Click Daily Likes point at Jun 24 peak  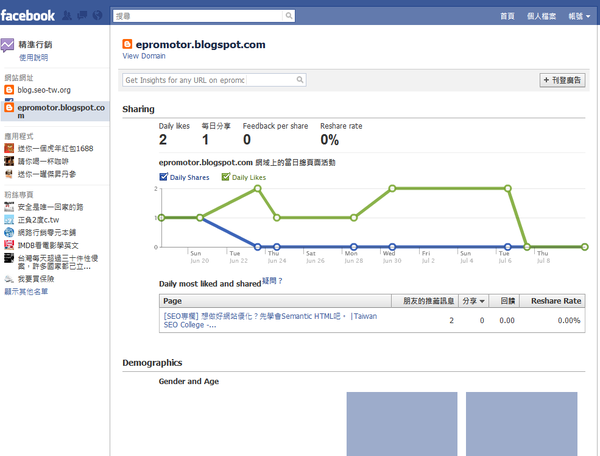[258, 188]
